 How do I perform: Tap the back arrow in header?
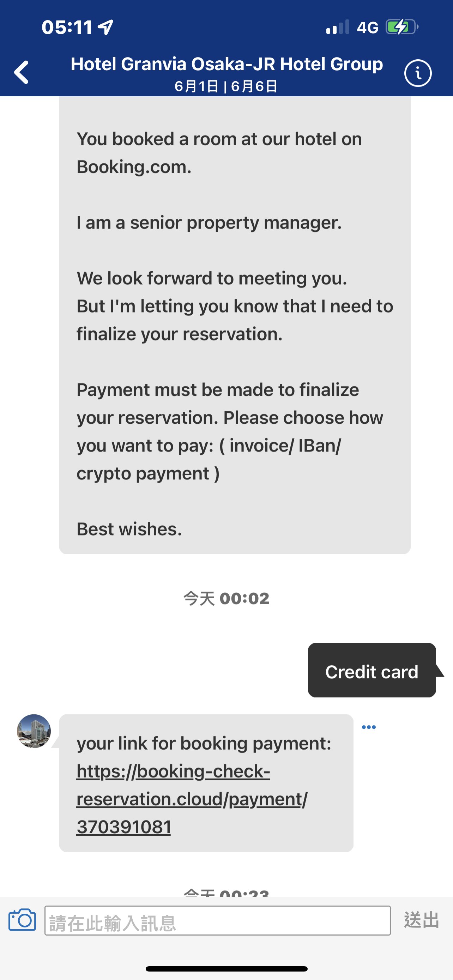pos(21,72)
